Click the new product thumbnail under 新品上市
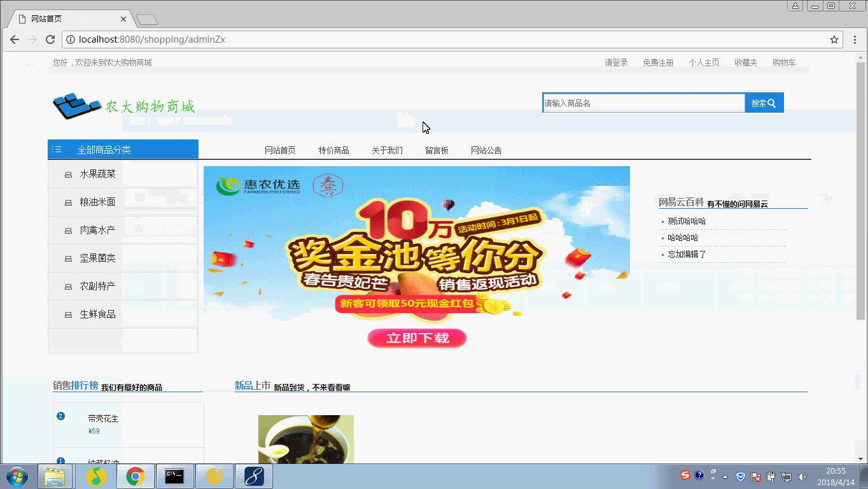The width and height of the screenshot is (868, 489). (x=306, y=439)
